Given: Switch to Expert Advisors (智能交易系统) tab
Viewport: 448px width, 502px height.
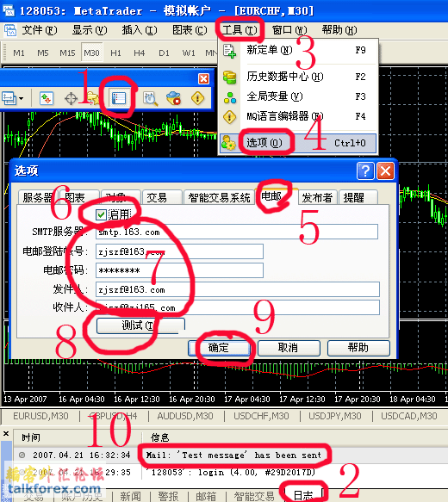Looking at the screenshot, I should (x=219, y=197).
